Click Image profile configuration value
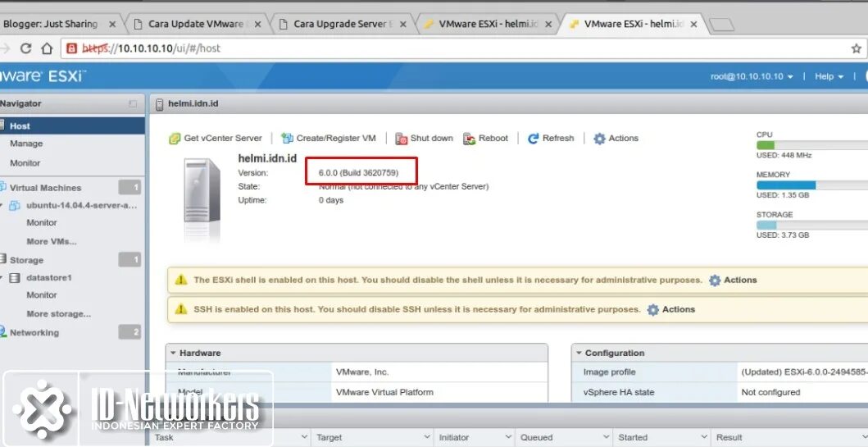 (804, 372)
